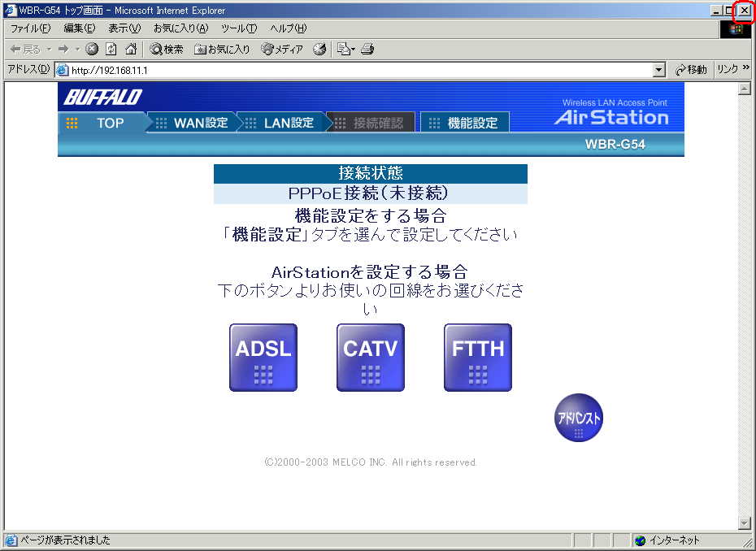Open the 機能設定 tab
The width and height of the screenshot is (756, 551).
pos(465,123)
